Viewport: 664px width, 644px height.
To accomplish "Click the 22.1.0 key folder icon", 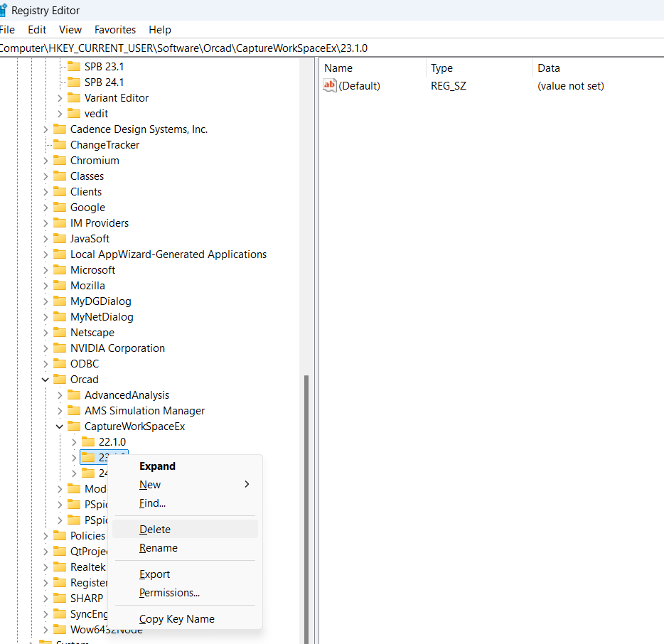I will (88, 442).
